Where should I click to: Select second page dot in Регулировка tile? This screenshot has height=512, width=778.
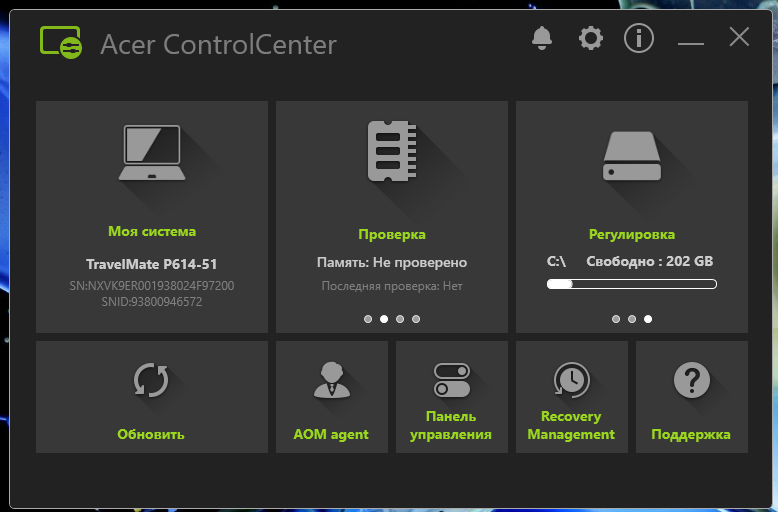point(632,319)
